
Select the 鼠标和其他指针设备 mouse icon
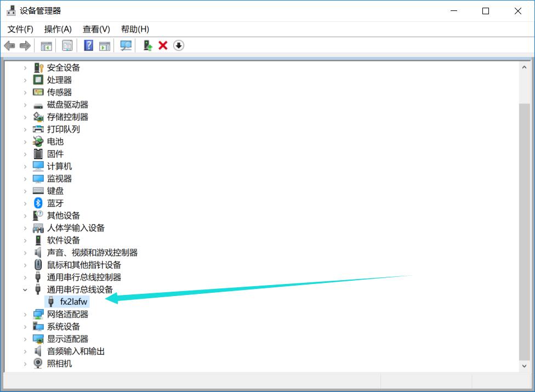[38, 265]
